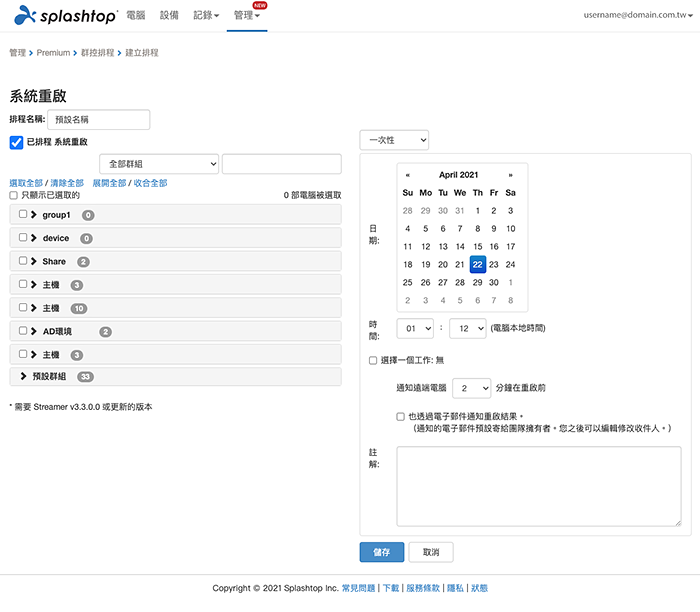
Task: Click the 儲存 button
Action: point(382,552)
